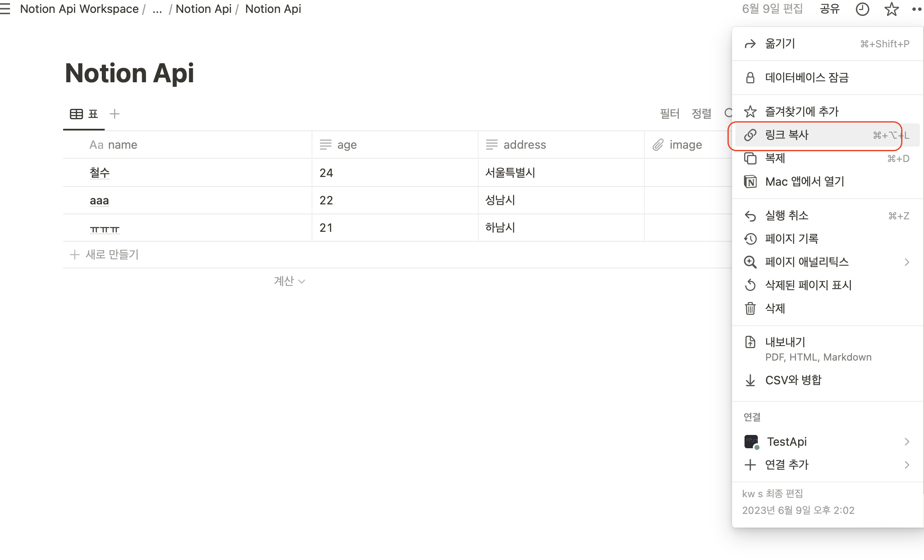The image size is (924, 560).
Task: Choose 데이터베이스 잠금 lock database option
Action: coord(806,78)
